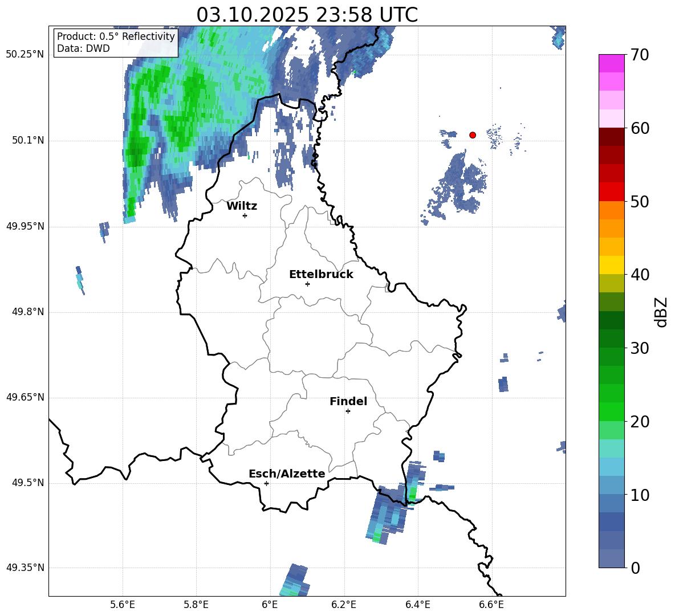Click the 49.35°N latitude label

tap(25, 568)
